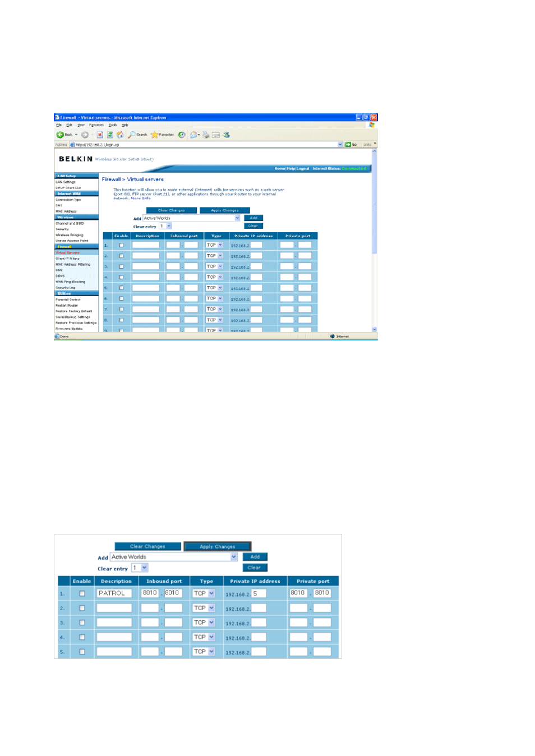Tick row 5 Enable checkbox in enlarged table

tap(82, 652)
